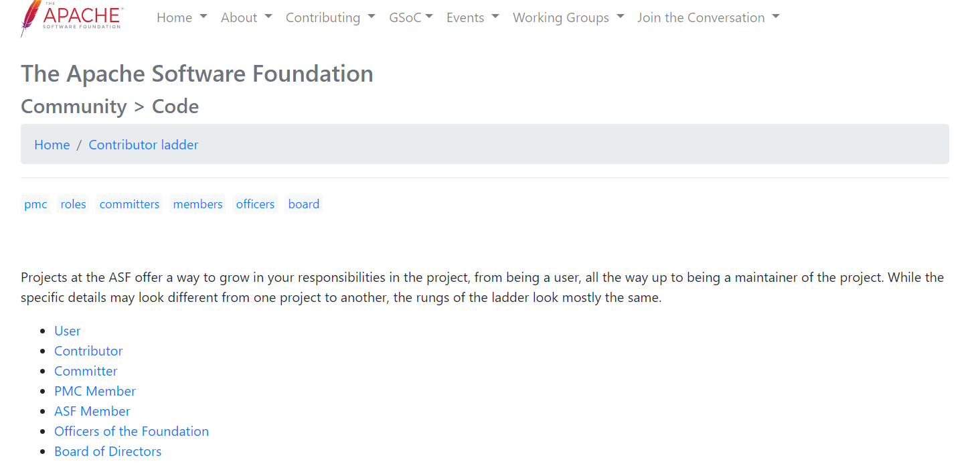Open Join the Conversation menu
Viewport: 980px width, 474px height.
(x=708, y=18)
